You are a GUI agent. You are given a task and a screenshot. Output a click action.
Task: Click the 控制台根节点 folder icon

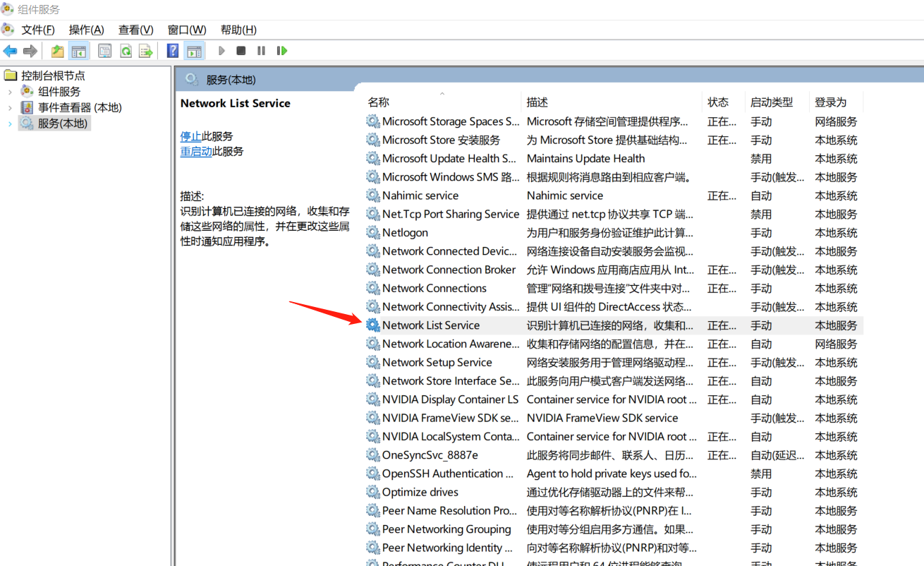pos(11,76)
